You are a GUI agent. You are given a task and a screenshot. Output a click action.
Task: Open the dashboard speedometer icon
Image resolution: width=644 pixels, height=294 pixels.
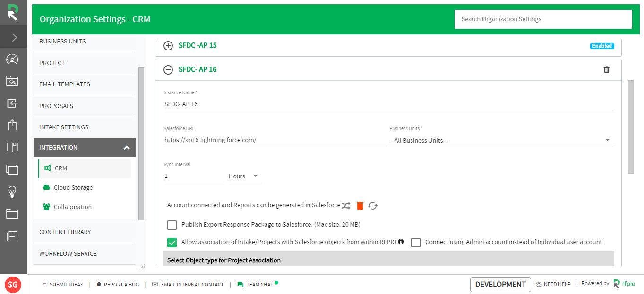click(12, 59)
